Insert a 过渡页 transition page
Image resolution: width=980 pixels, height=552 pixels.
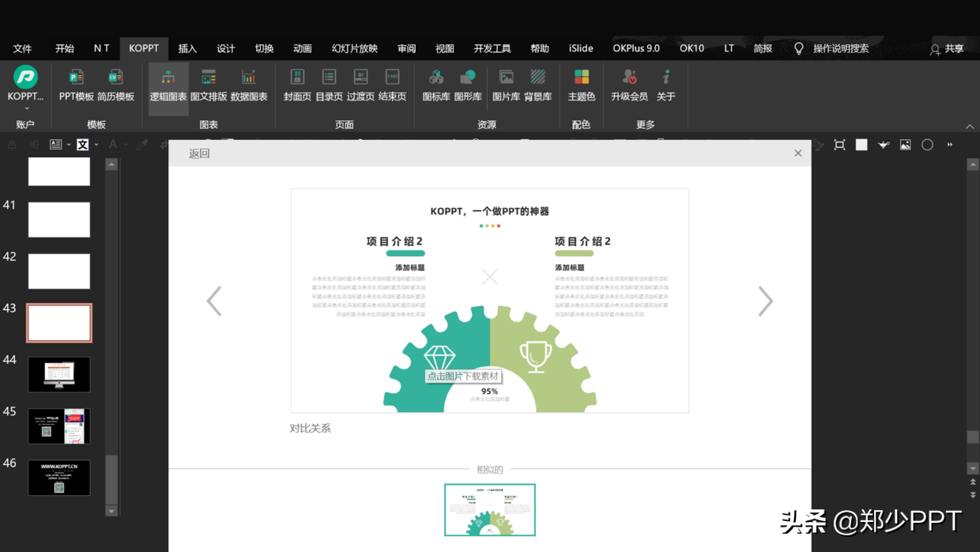[360, 85]
